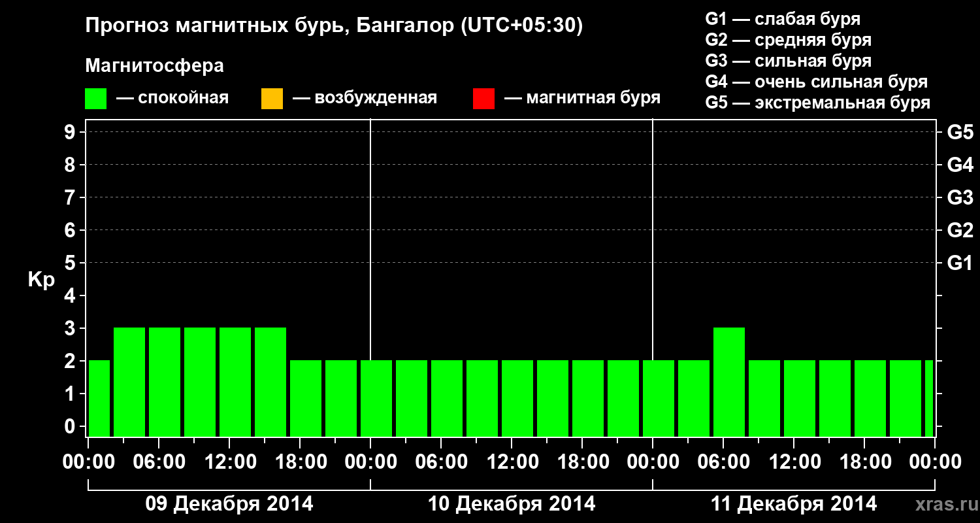Click the '10 Декабря 2014' date label

512,504
